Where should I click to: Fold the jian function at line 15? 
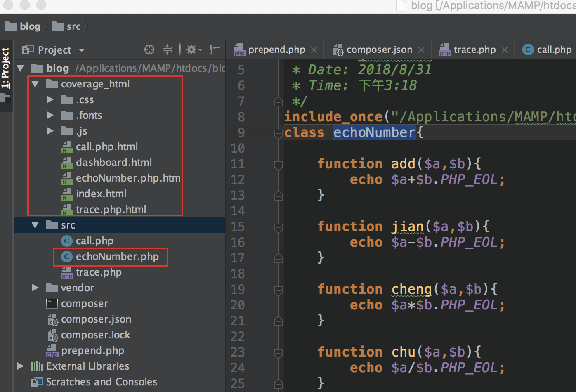pos(279,227)
